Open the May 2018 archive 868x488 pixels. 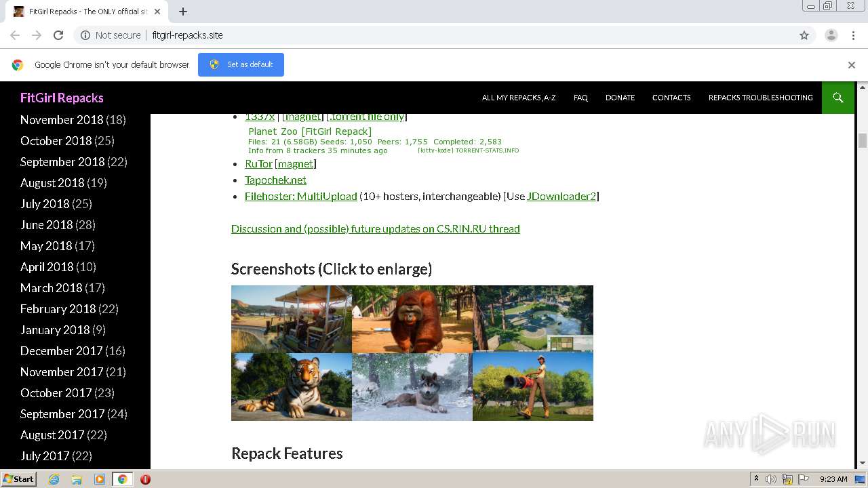pos(46,245)
